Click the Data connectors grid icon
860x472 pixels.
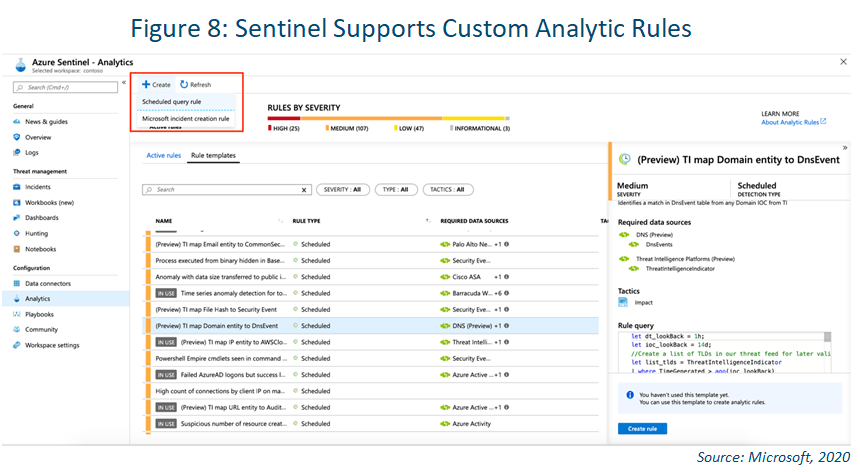(x=16, y=283)
